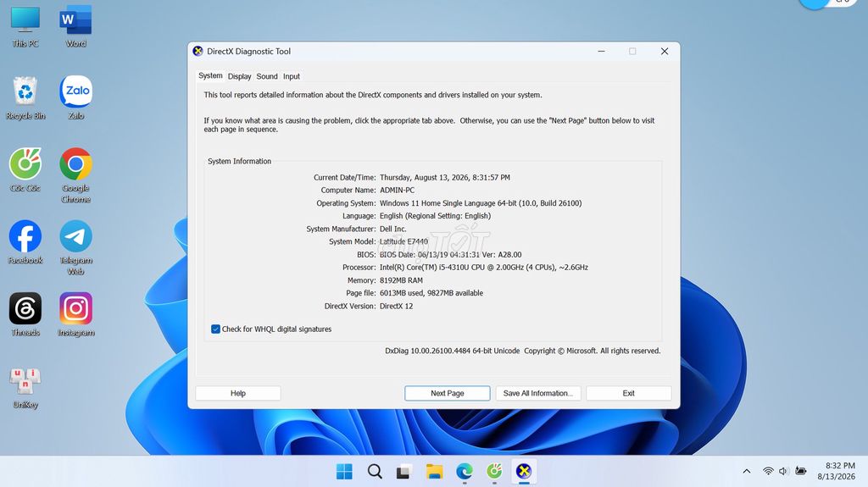This screenshot has width=868, height=487.
Task: Open Task View in taskbar
Action: 403,472
